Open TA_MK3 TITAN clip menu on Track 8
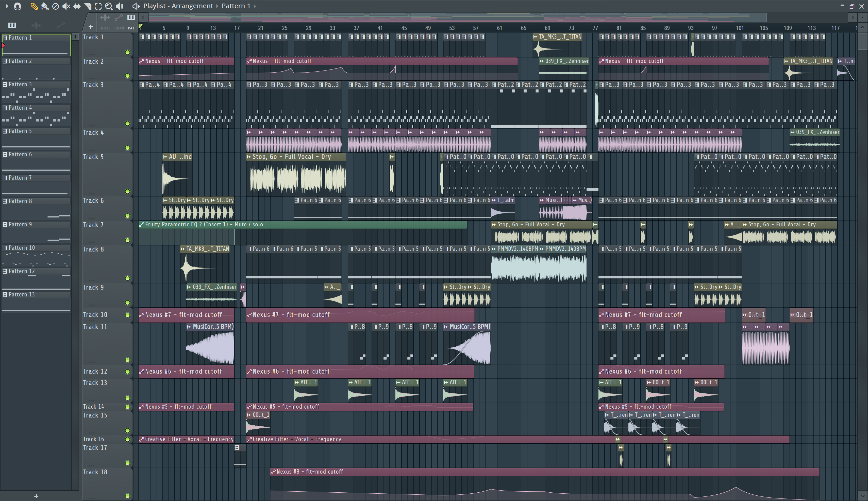The image size is (868, 501). 183,249
